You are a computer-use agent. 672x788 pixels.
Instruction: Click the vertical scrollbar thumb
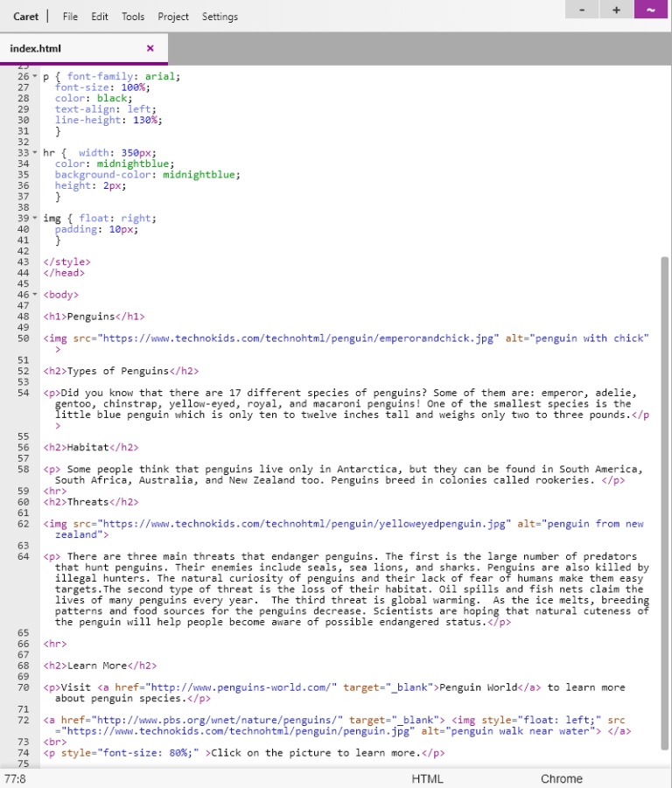(665, 504)
